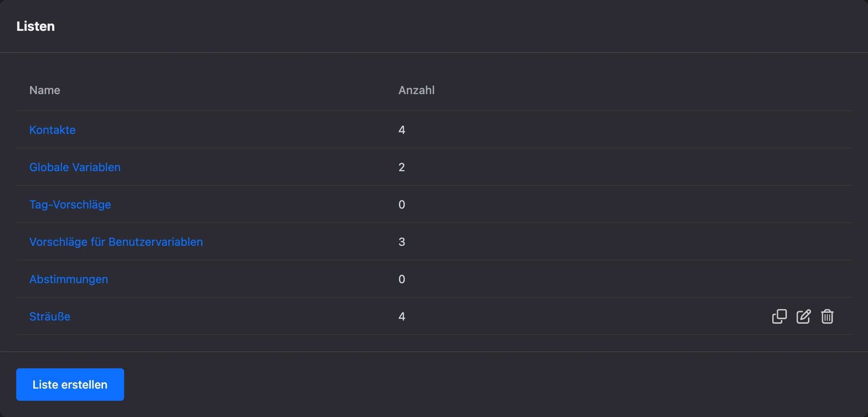
Task: Delete the Sträuße list using trash icon
Action: point(827,316)
